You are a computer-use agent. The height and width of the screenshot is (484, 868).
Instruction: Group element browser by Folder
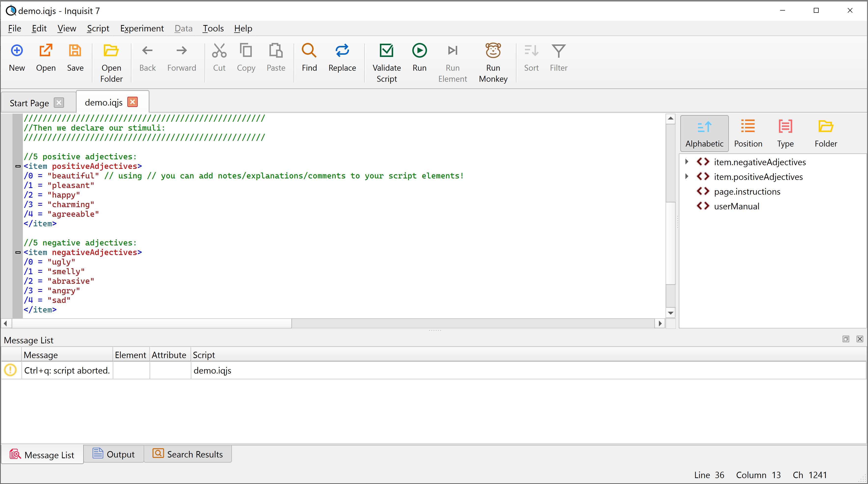pyautogui.click(x=826, y=134)
